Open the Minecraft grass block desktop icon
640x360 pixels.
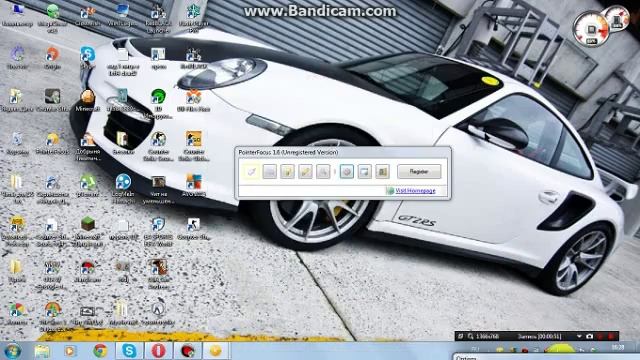point(87,232)
